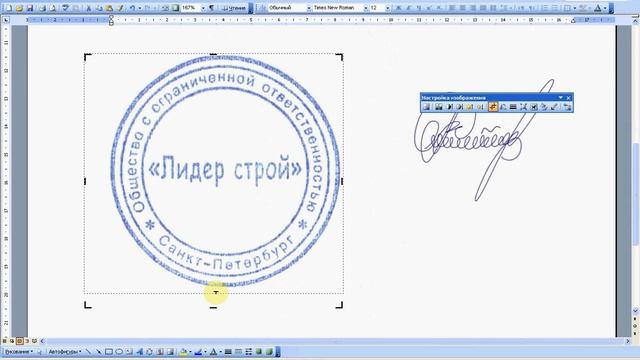640x360 pixels.
Task: Open text wrapping options in picture toolbar
Action: tap(534, 107)
